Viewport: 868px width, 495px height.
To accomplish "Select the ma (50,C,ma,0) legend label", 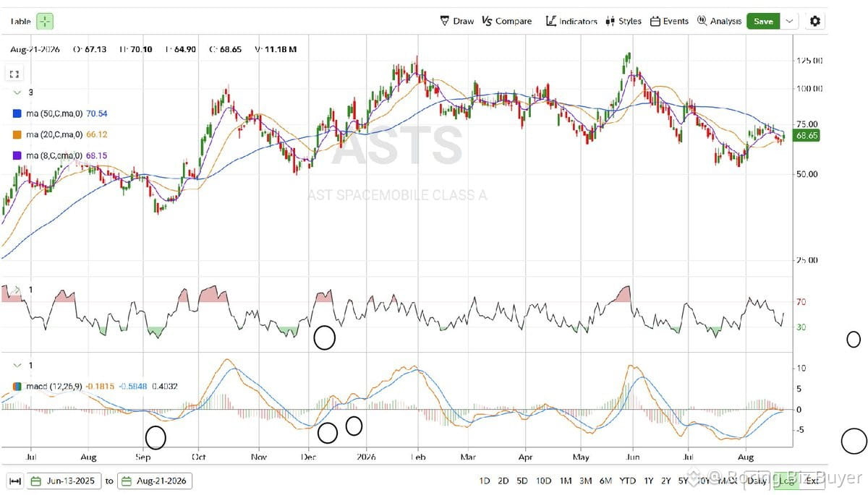I will (x=54, y=113).
